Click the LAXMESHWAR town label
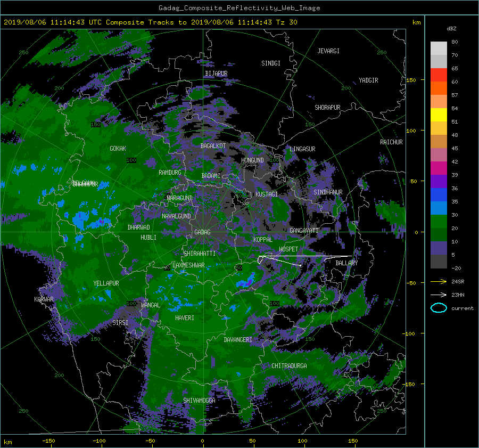479x448 pixels. pyautogui.click(x=188, y=265)
